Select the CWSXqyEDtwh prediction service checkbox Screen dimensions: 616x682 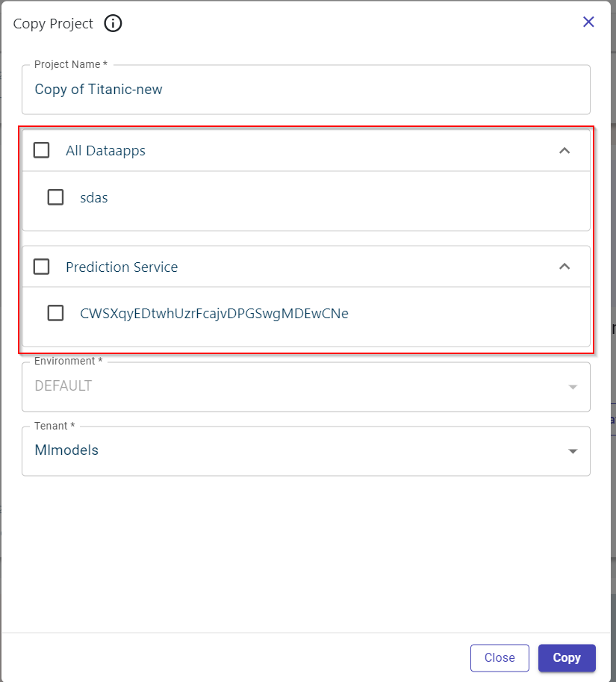click(55, 313)
